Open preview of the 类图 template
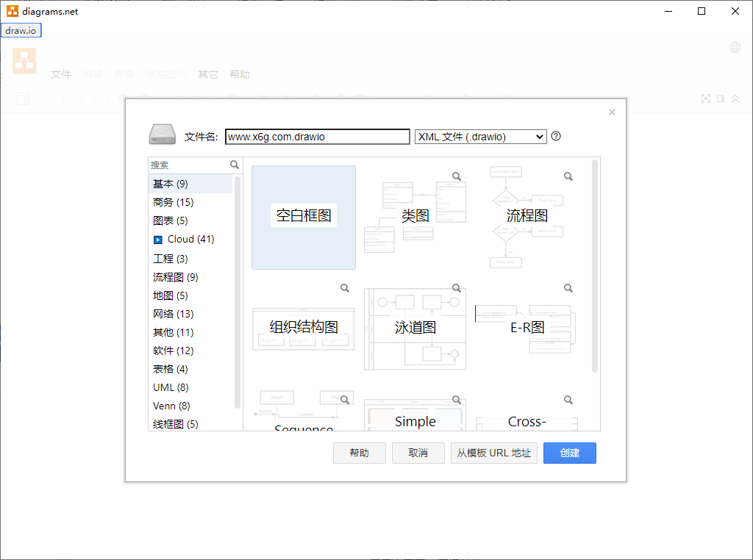Screen dimensions: 753x560 [455, 176]
